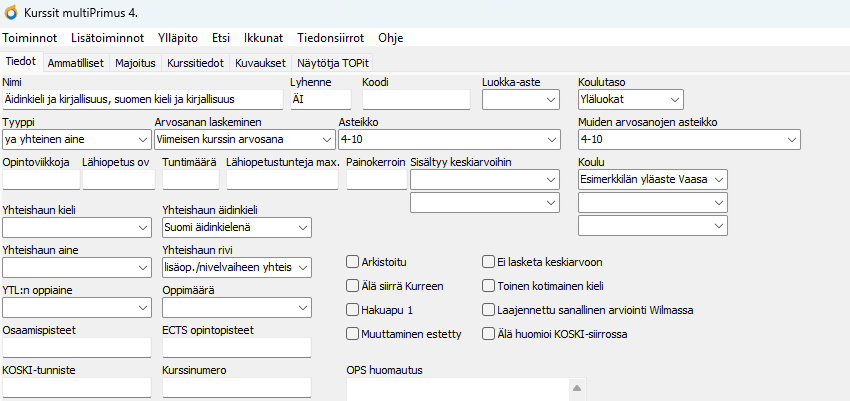Open the Koulutaso dropdown
Image resolution: width=850 pixels, height=401 pixels.
[675, 99]
